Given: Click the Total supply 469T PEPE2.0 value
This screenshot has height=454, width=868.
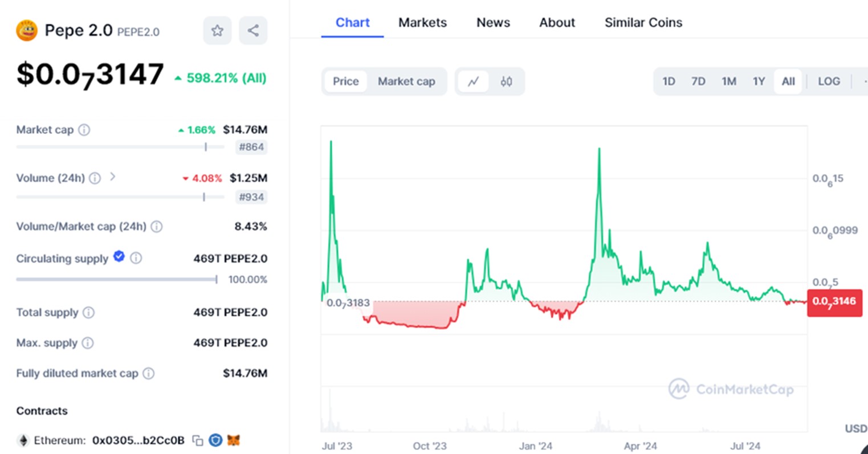Looking at the screenshot, I should click(230, 312).
